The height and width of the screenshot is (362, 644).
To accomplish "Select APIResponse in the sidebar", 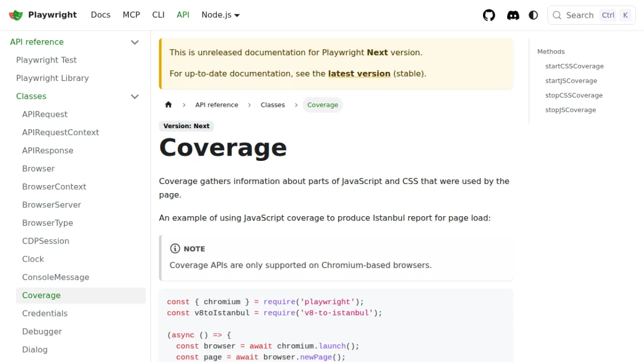I will 81,151.
